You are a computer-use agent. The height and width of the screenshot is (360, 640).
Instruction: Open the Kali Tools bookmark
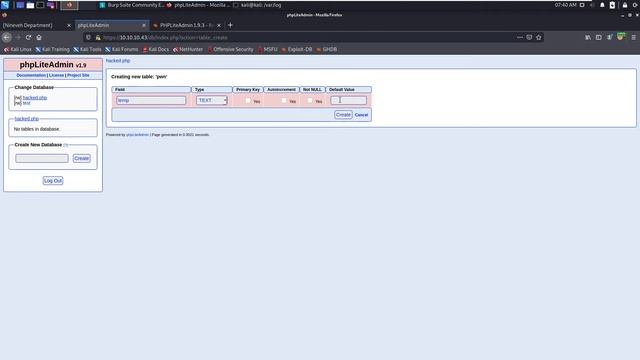87,49
